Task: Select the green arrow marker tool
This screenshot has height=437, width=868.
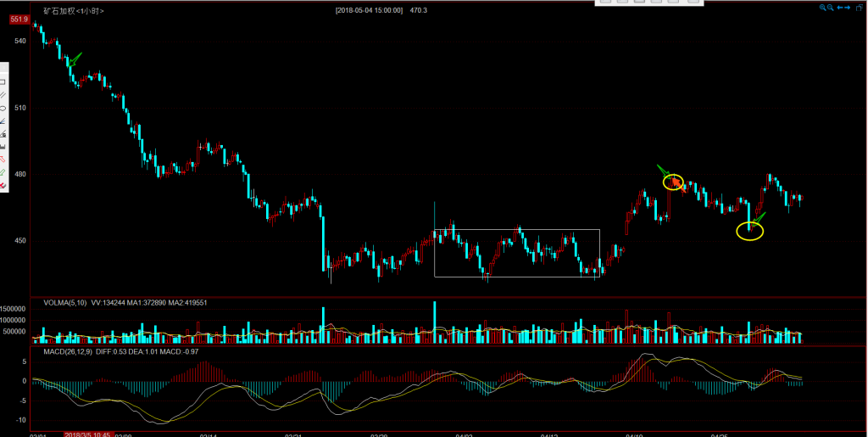Action: pyautogui.click(x=3, y=172)
